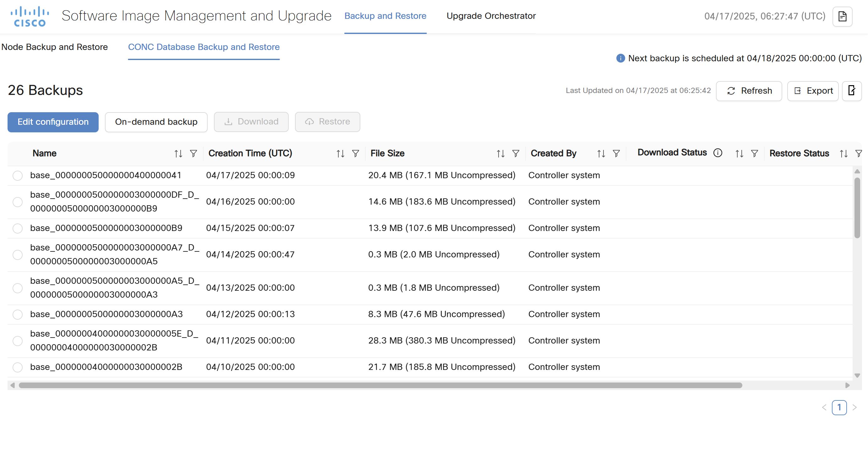Open the File Size column filter
Viewport: 868px width, 457px height.
tap(516, 154)
